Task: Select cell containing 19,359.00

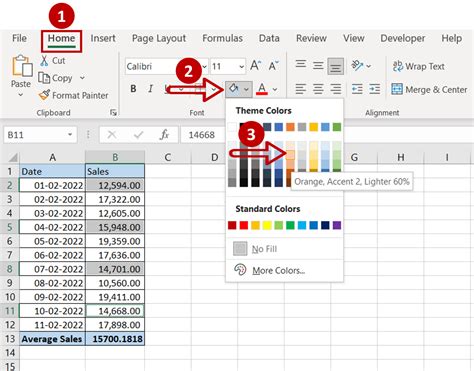Action: coord(115,241)
